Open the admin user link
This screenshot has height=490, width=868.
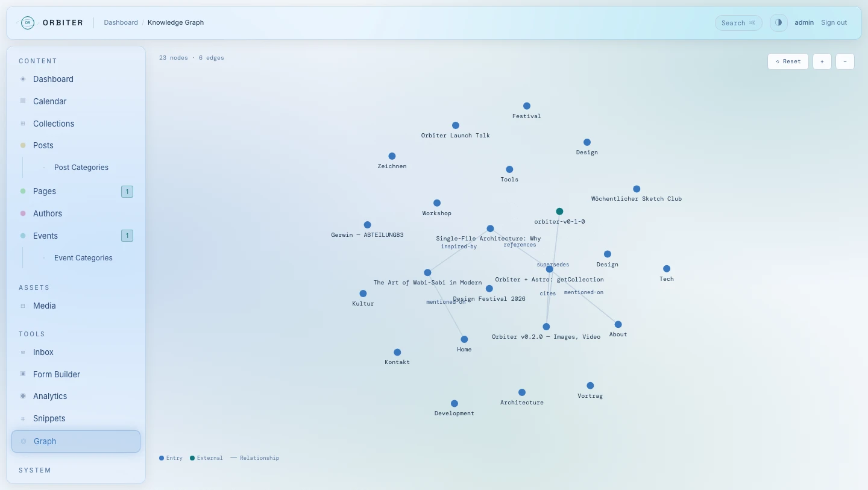coord(804,22)
